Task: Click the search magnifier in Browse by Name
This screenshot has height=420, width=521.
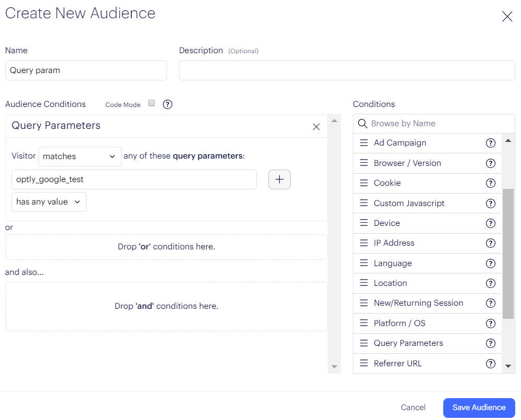Action: 363,123
